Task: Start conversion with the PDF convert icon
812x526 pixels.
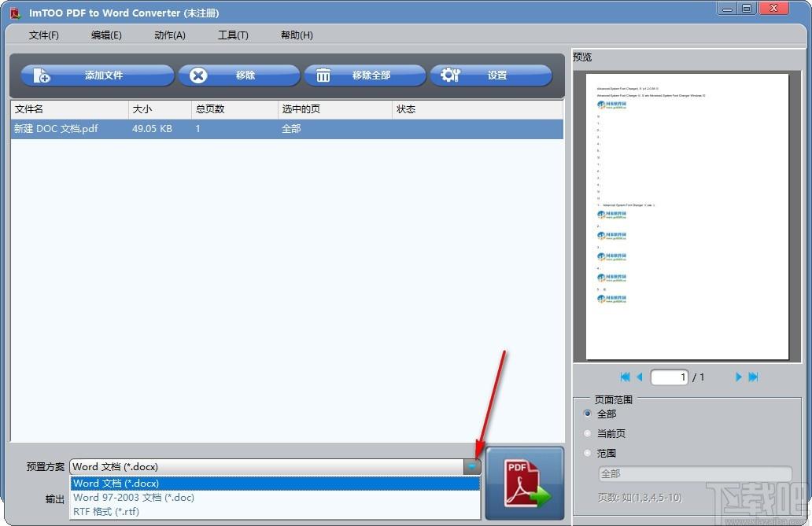Action: (525, 484)
